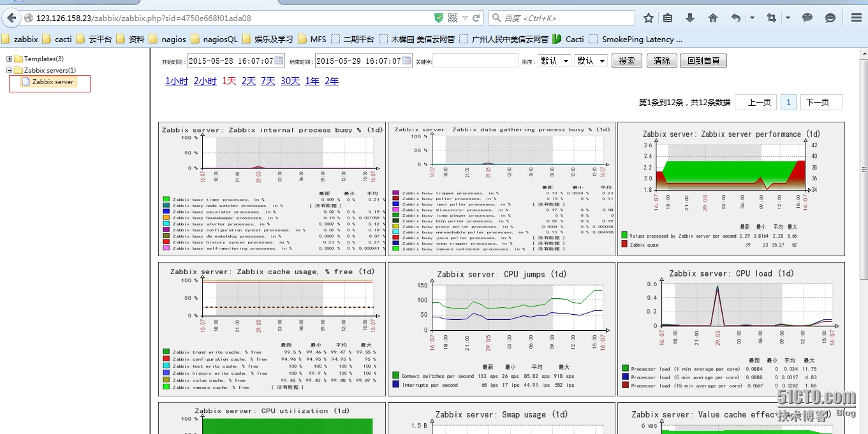Open the Firefox hamburger menu

click(x=857, y=18)
